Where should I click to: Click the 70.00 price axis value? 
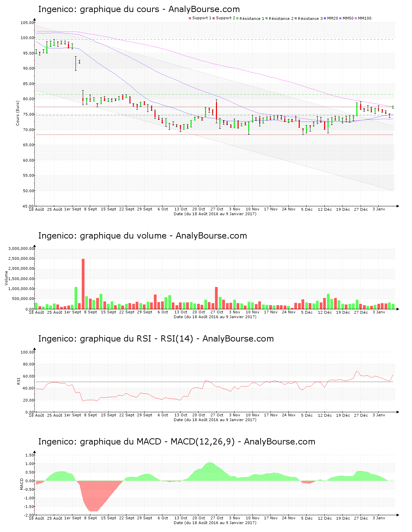28,130
